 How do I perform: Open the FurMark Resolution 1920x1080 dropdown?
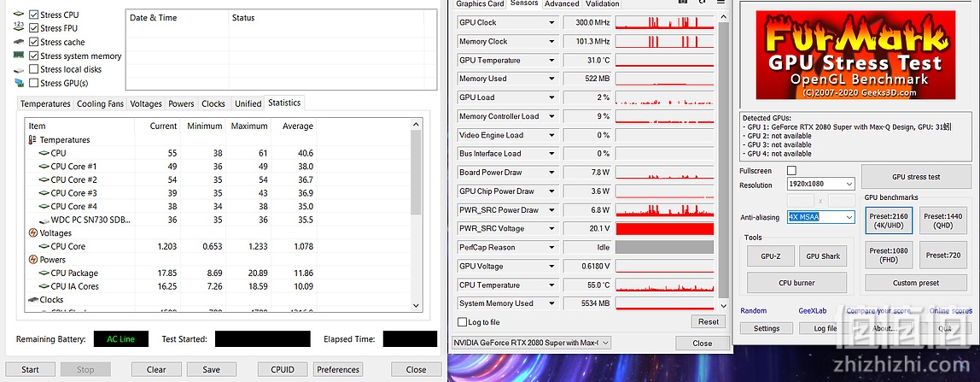click(821, 185)
